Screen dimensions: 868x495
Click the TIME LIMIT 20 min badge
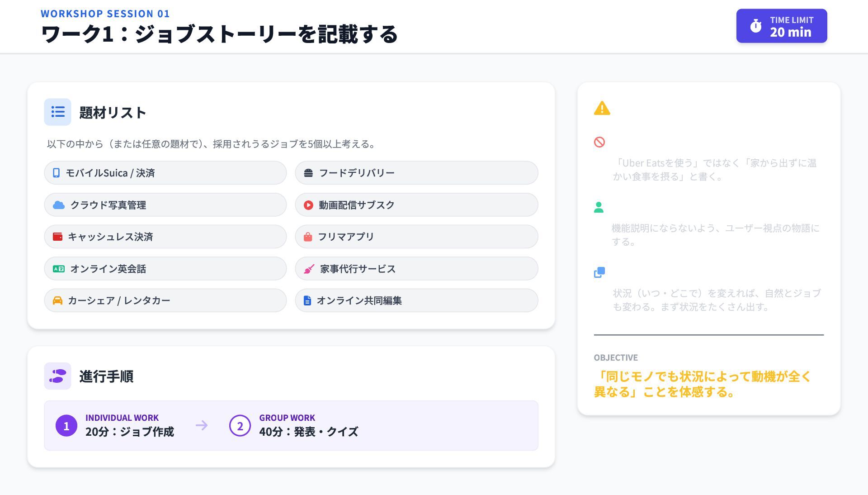tap(781, 26)
